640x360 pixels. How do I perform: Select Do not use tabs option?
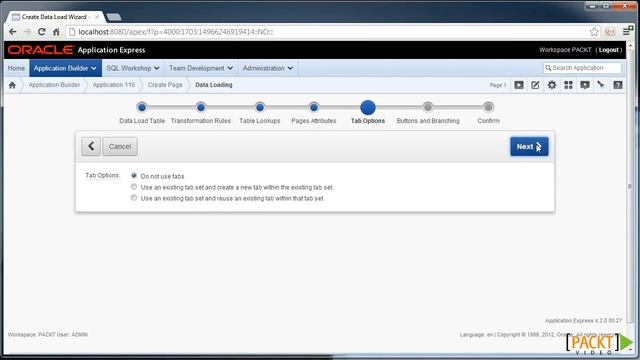134,176
